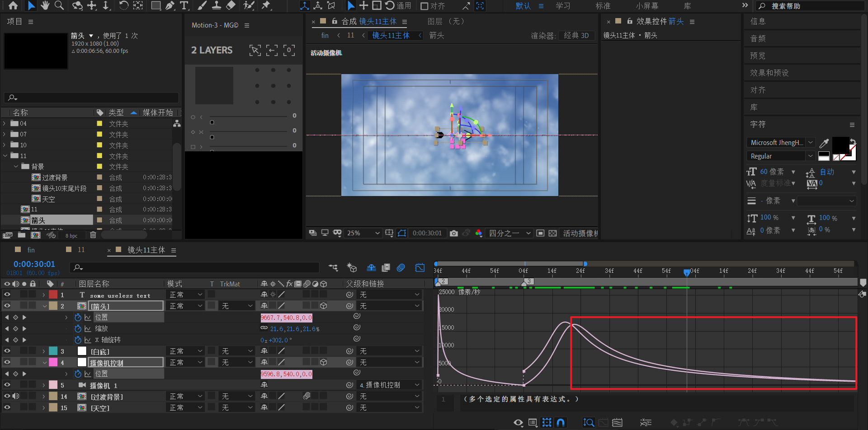Expand the 04 folder in project panel
The width and height of the screenshot is (868, 430).
pyautogui.click(x=5, y=123)
